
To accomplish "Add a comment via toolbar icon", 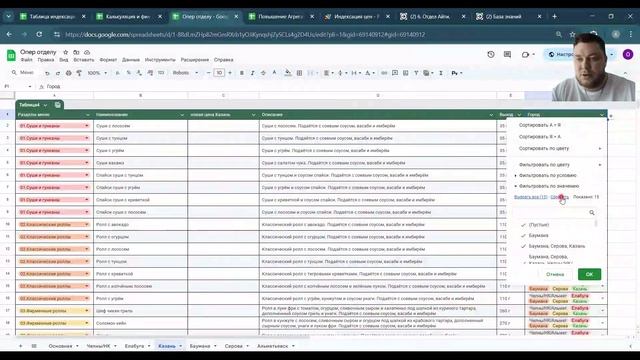I will point(395,73).
